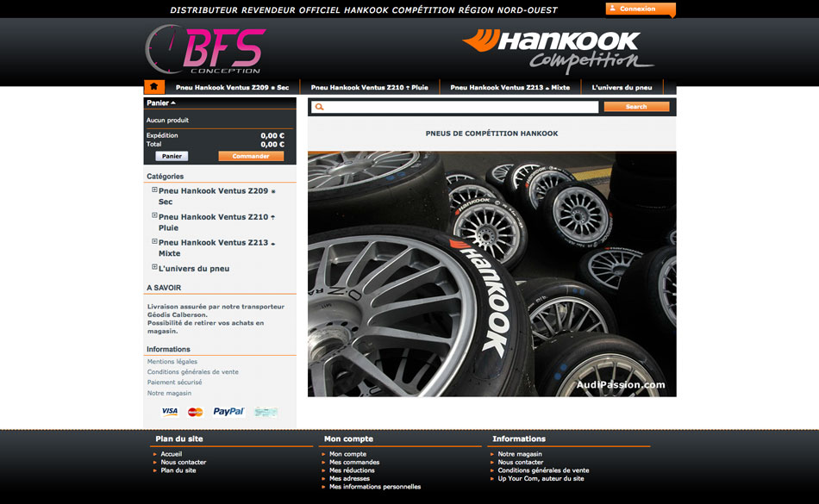
Task: Click the Expédition 0,00 € amount
Action: (x=272, y=135)
